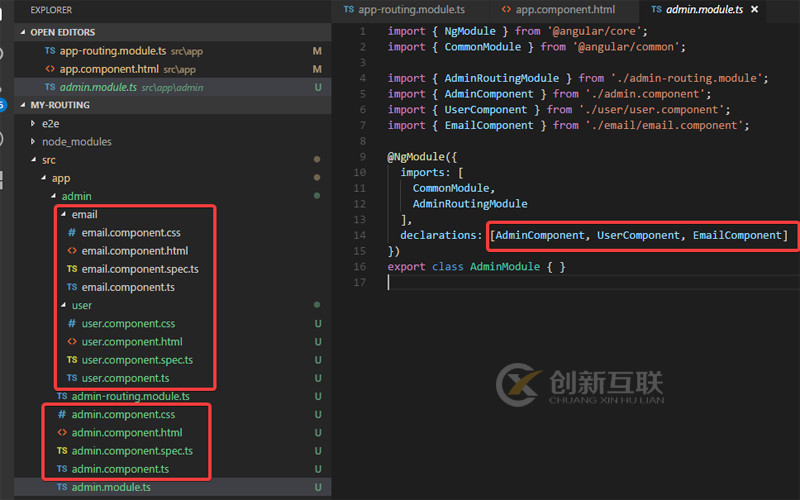This screenshot has height=500, width=800.
Task: Switch to app-routing.module.ts editor tab
Action: pyautogui.click(x=410, y=10)
